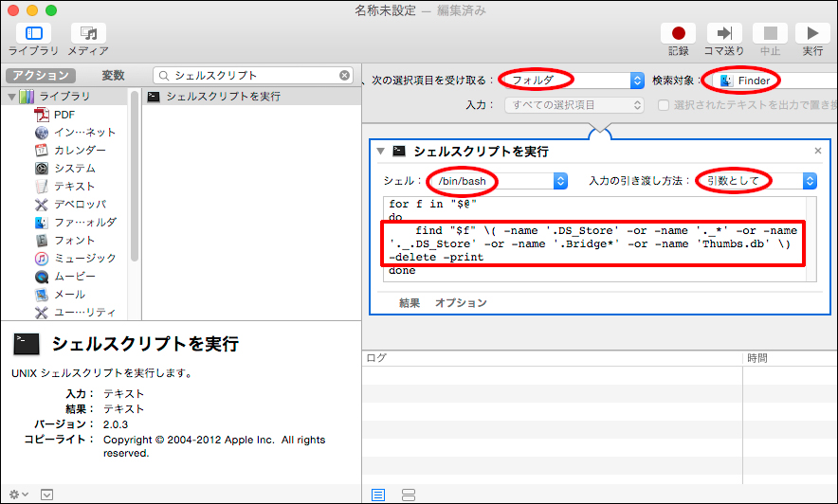Screen dimensions: 838x504
Task: Toggle 選択されたテキストを出力で置き換える checkbox
Action: [x=664, y=105]
